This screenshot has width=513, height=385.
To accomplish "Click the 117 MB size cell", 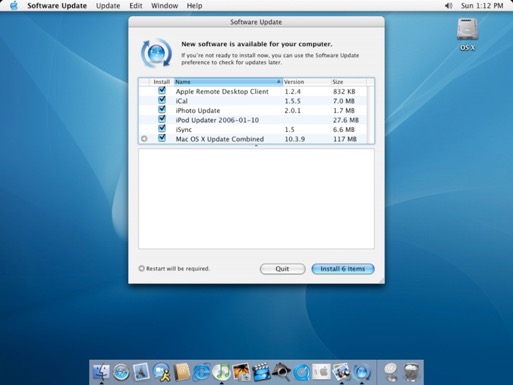I will (345, 139).
